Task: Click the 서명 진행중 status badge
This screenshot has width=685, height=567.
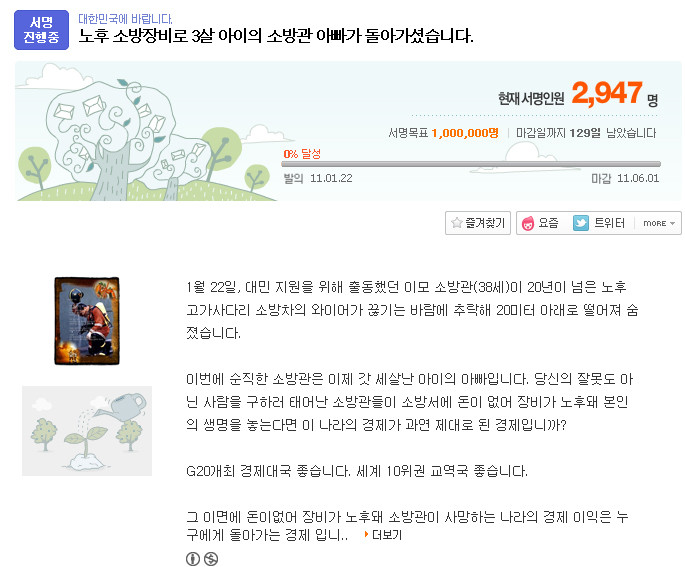Action: pos(42,30)
